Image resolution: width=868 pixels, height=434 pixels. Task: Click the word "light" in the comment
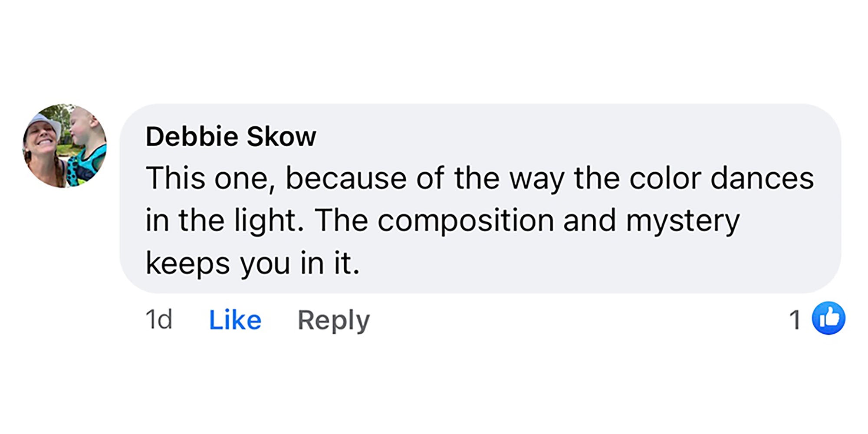(265, 221)
